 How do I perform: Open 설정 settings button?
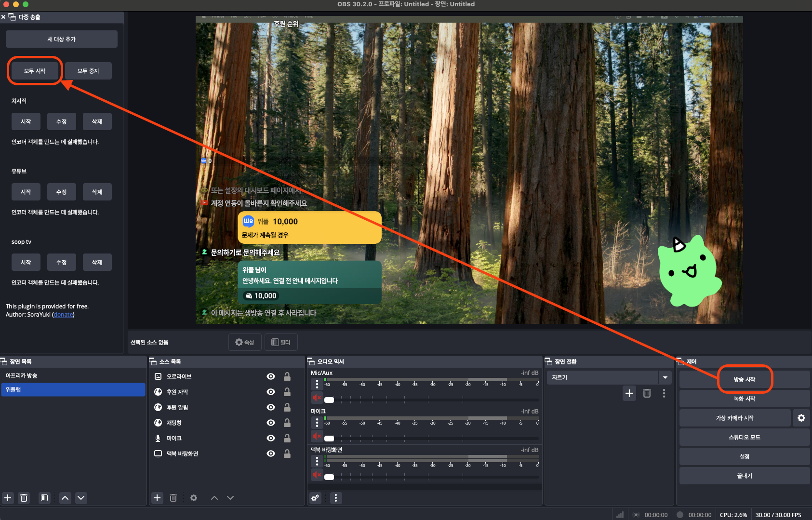[x=745, y=456]
